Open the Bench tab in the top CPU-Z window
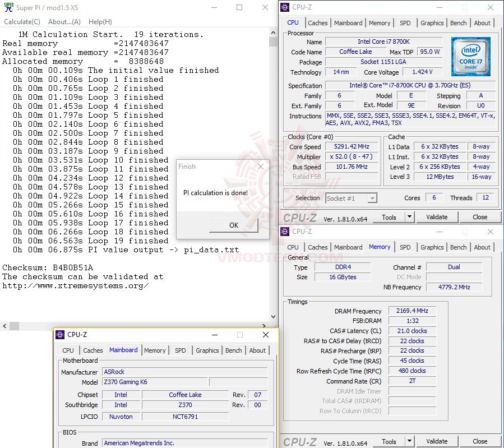 coord(458,23)
